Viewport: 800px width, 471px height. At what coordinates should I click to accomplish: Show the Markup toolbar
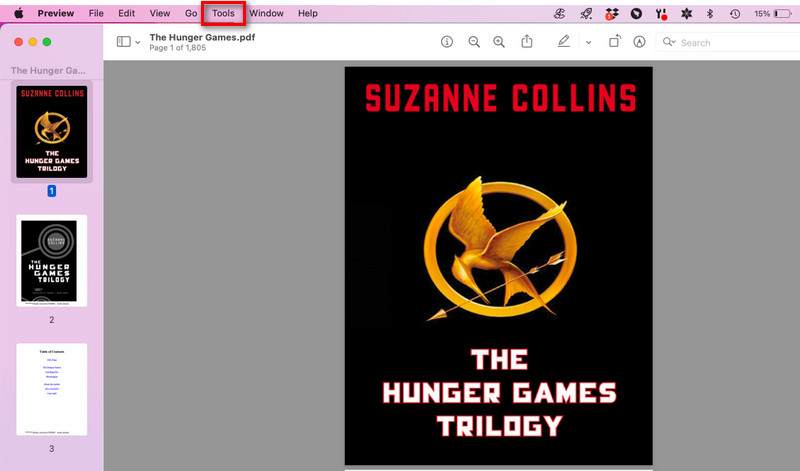click(640, 42)
